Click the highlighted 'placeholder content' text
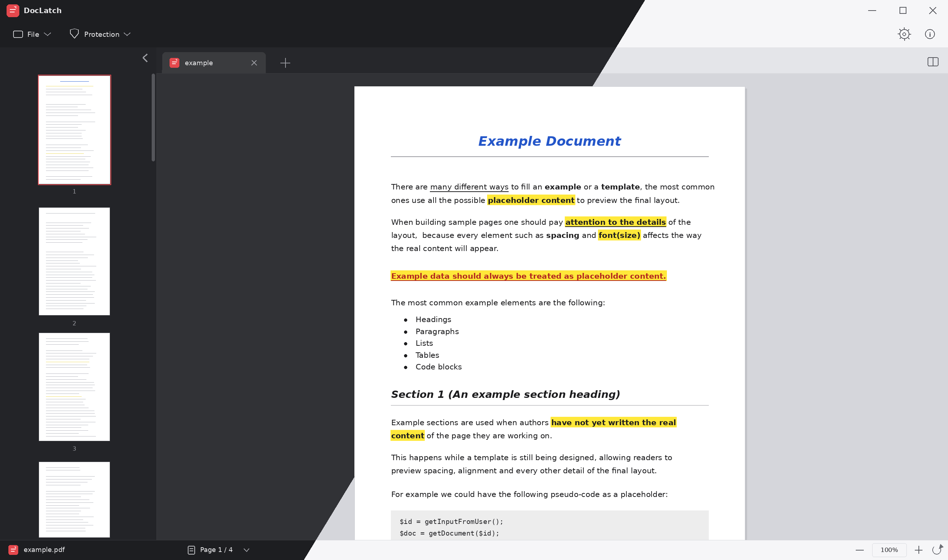 531,200
